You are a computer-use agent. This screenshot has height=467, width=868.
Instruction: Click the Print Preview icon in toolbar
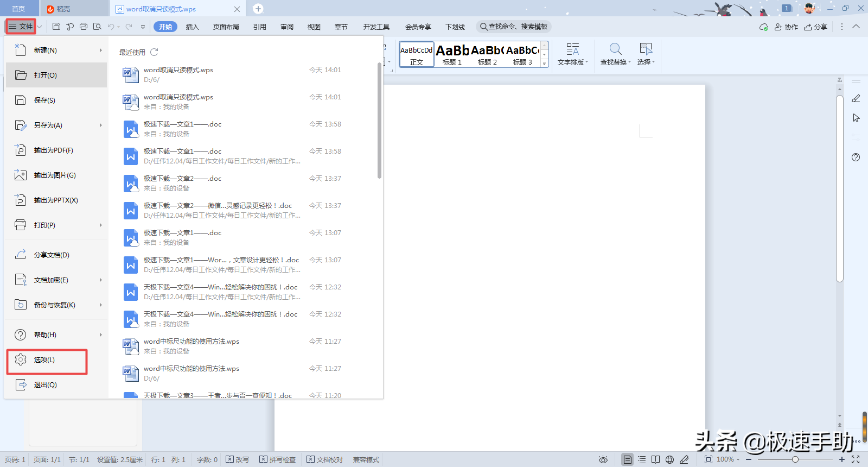[x=97, y=27]
